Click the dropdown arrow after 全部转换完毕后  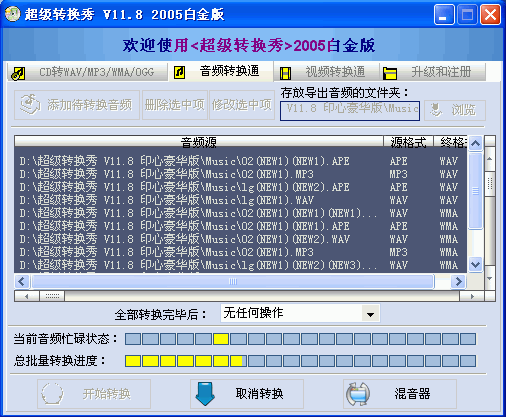tap(370, 314)
